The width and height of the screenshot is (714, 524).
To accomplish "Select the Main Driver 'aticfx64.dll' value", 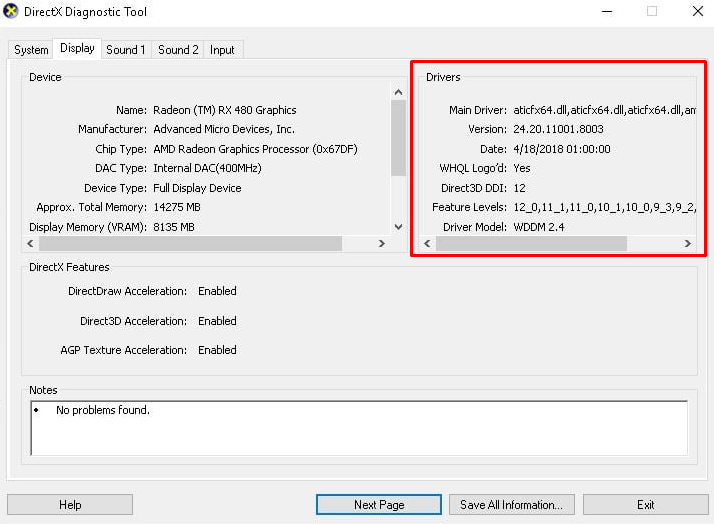I will pos(604,110).
